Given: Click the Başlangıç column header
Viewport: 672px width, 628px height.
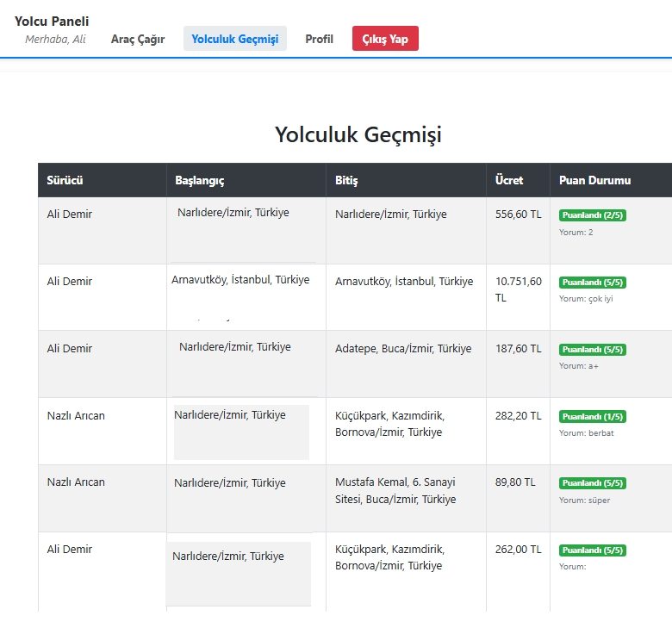Looking at the screenshot, I should [200, 181].
